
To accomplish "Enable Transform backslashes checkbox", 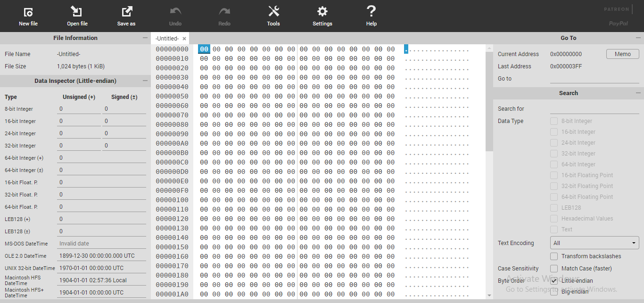I will point(554,256).
